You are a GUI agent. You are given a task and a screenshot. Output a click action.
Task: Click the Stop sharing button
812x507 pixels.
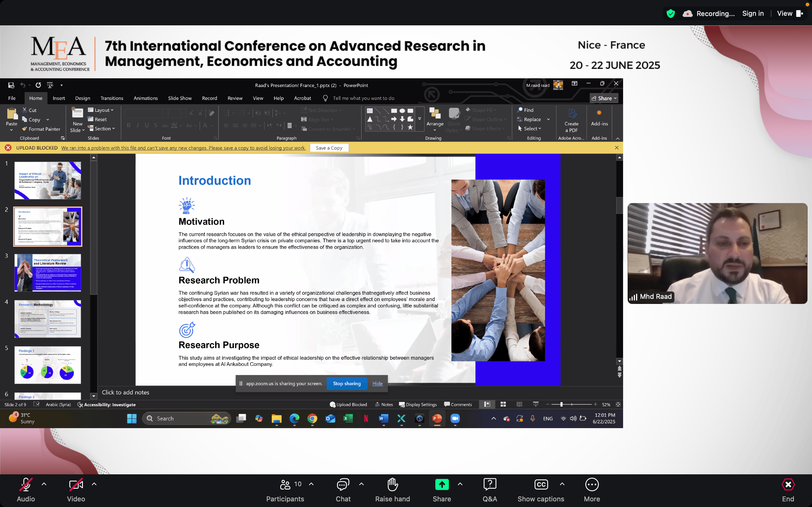[347, 383]
